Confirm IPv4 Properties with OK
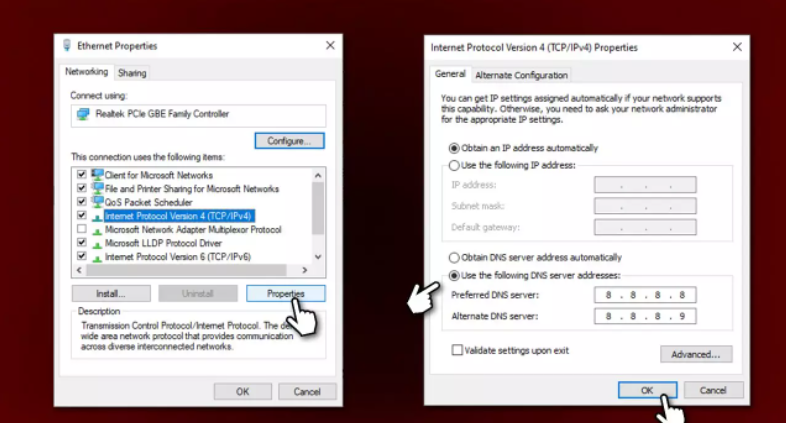This screenshot has width=786, height=423. point(647,390)
